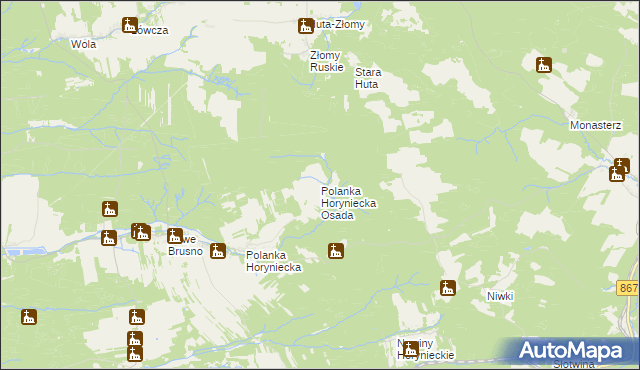The image size is (640, 370).
Task: Click church icon between Brusno and Polanka Horyniecka
Action: tap(218, 251)
